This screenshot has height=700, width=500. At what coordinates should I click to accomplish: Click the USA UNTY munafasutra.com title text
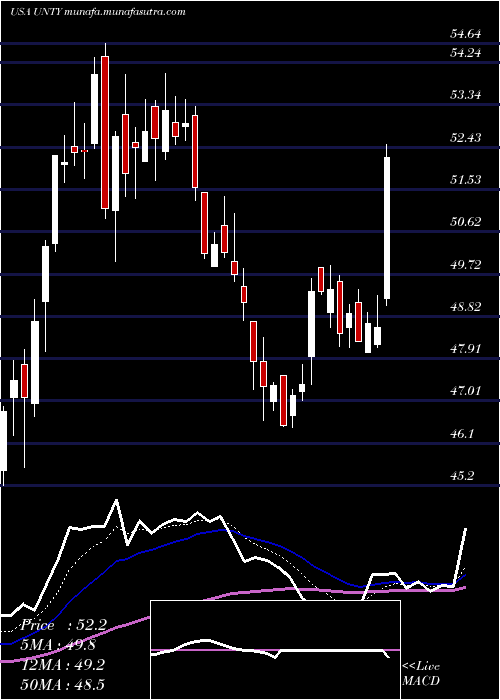tap(98, 12)
